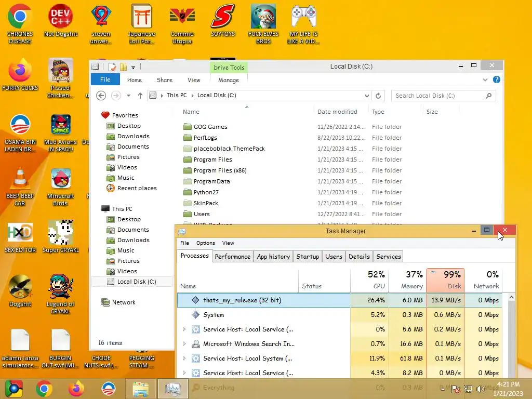
Task: Click the Firefox icon on the taskbar
Action: pyautogui.click(x=76, y=389)
